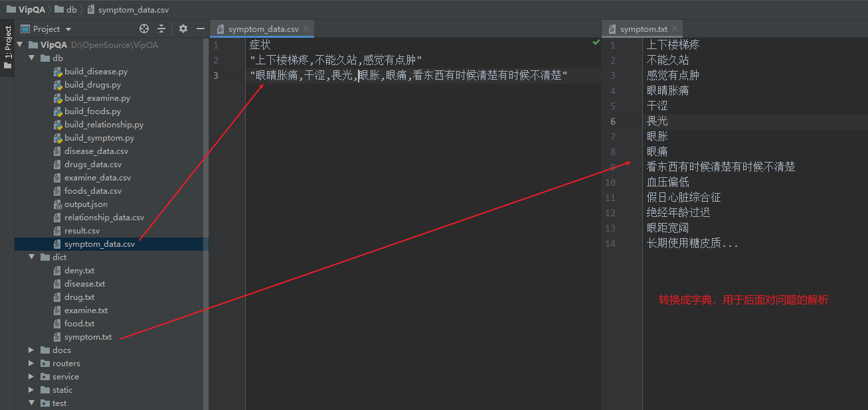Select deny.txt in dict folder
Viewport: 868px width, 410px height.
click(x=79, y=271)
